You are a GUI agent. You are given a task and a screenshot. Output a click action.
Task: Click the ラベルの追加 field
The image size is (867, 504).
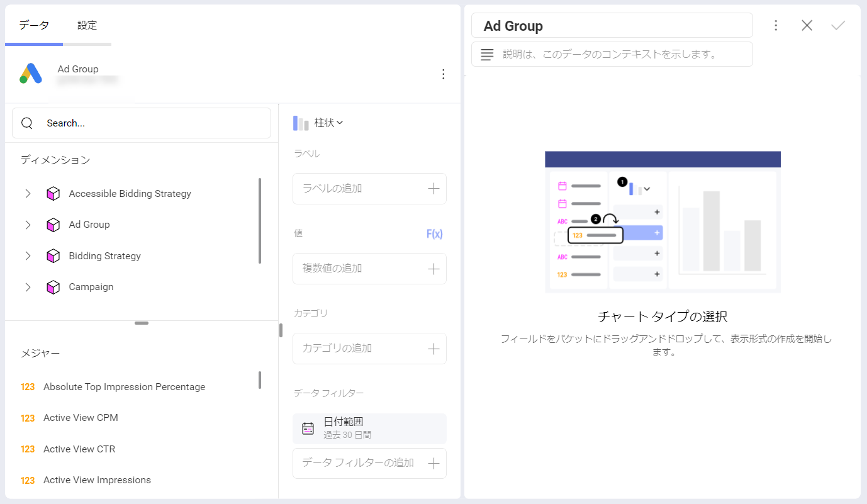[369, 189]
